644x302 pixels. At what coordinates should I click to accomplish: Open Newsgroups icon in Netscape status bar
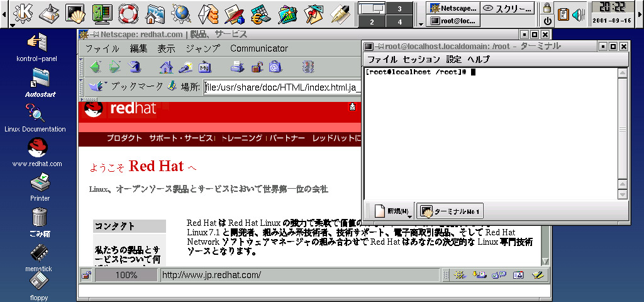[499, 275]
